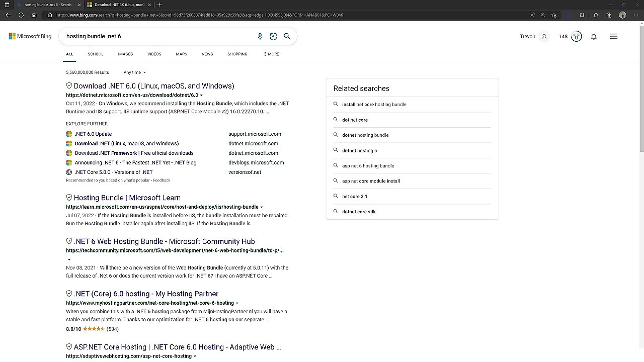Go back using the browser back arrow

(x=8, y=15)
